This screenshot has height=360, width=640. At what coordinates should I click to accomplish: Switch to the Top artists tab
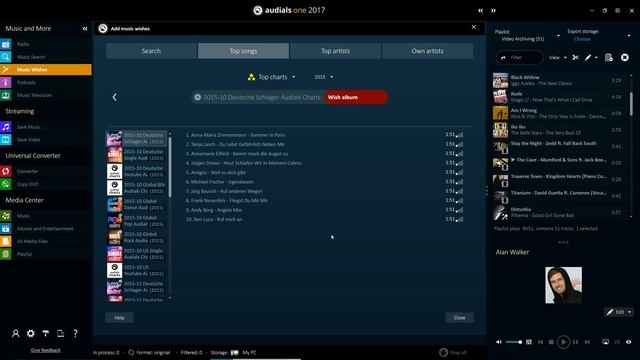pyautogui.click(x=336, y=51)
